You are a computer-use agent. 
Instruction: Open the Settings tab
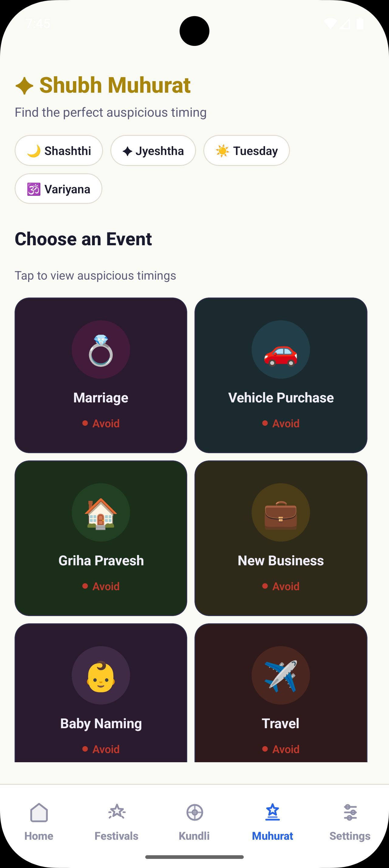coord(350,821)
